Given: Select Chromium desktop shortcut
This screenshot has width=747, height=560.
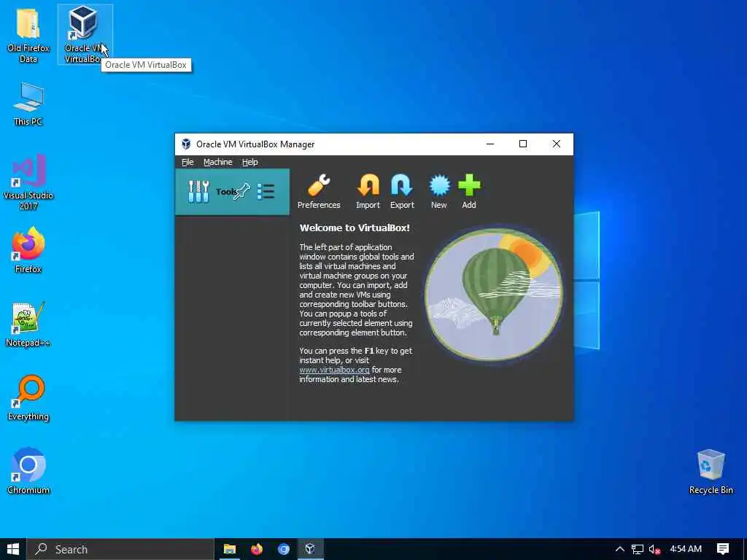Looking at the screenshot, I should [x=28, y=472].
